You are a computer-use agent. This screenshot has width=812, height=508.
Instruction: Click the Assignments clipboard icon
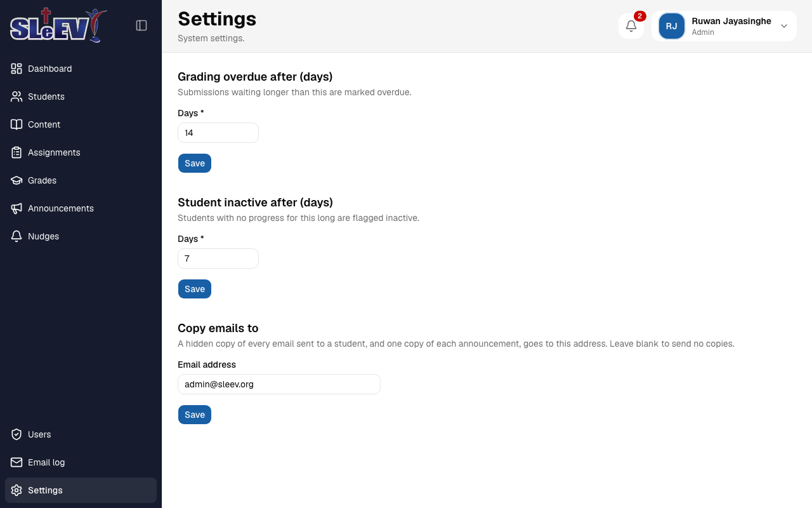click(x=16, y=152)
